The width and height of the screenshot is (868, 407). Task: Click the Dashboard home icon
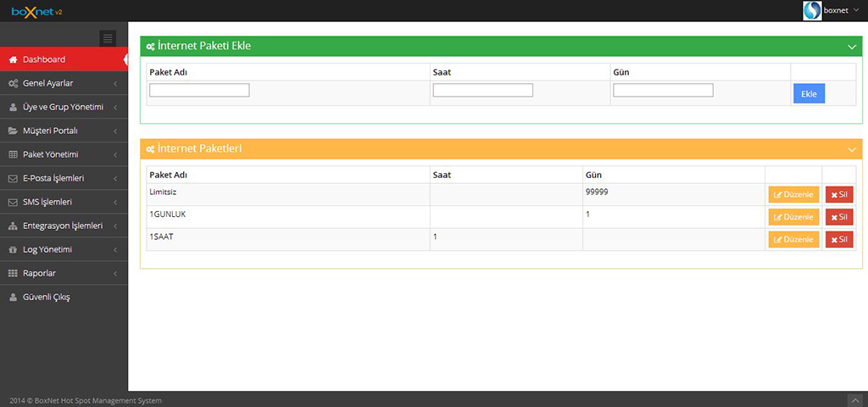[x=14, y=59]
